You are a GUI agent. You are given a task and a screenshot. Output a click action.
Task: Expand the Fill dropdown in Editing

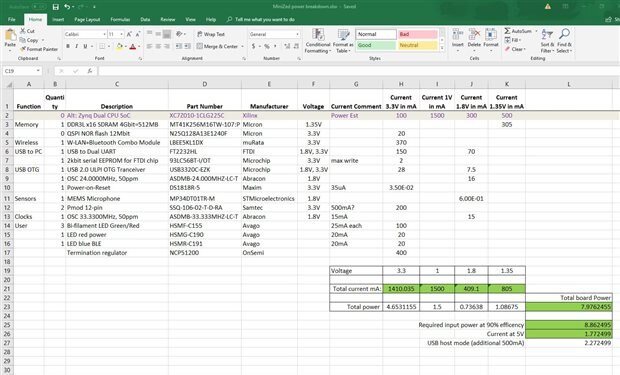click(x=520, y=40)
